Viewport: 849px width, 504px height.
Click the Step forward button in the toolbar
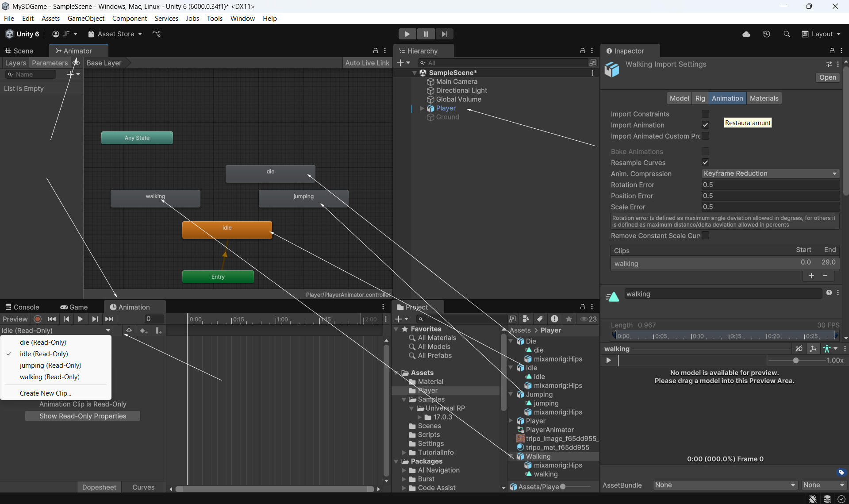point(444,34)
